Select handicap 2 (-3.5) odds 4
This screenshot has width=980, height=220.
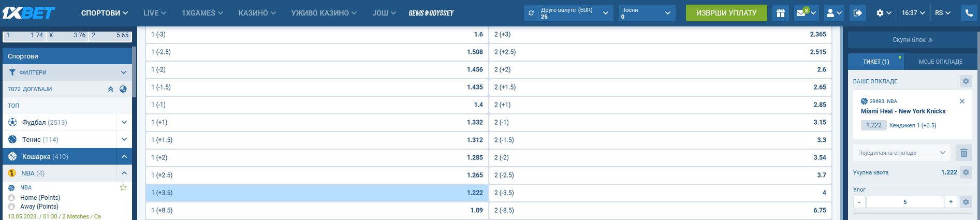[660, 193]
